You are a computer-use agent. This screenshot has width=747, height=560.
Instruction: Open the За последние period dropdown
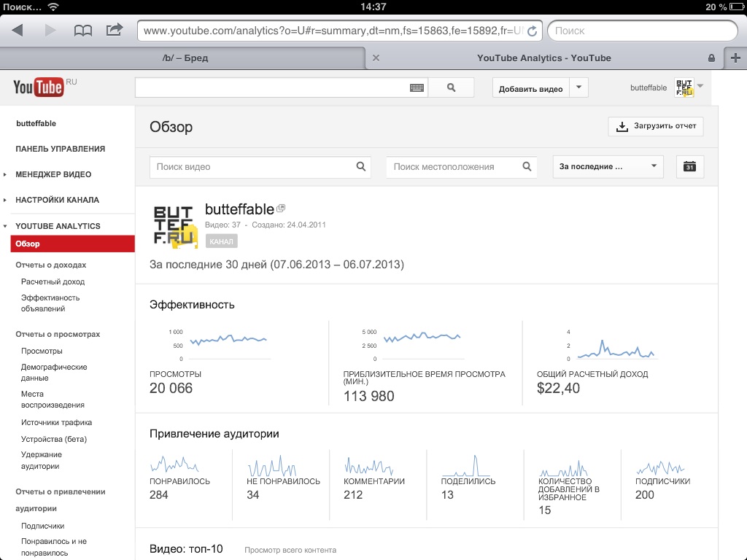point(608,167)
